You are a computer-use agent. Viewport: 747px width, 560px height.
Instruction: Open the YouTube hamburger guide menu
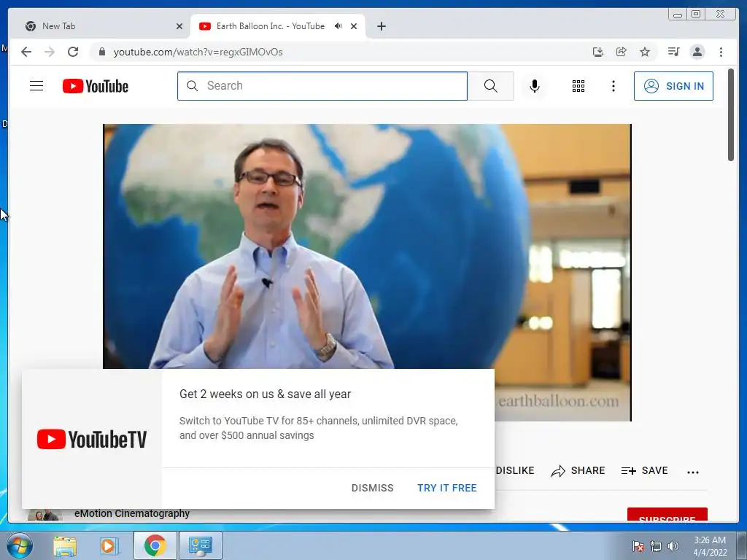pyautogui.click(x=36, y=86)
